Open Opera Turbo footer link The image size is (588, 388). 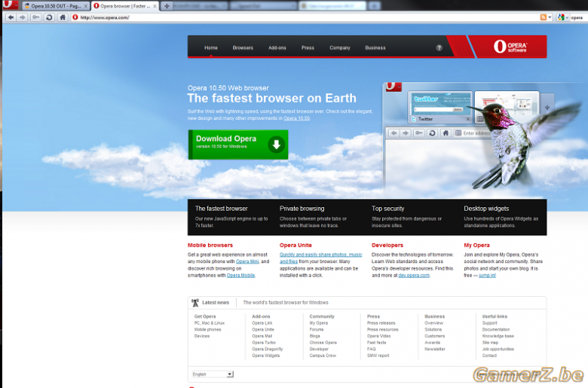point(264,343)
